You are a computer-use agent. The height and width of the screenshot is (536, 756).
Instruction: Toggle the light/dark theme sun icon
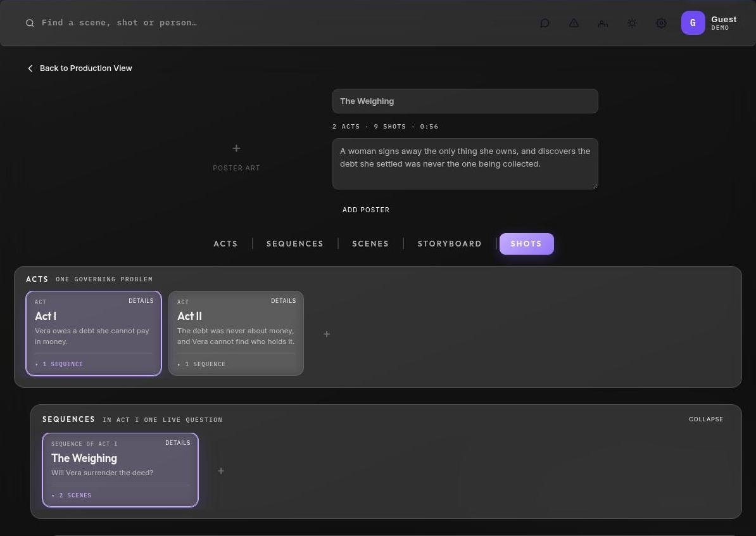(632, 23)
